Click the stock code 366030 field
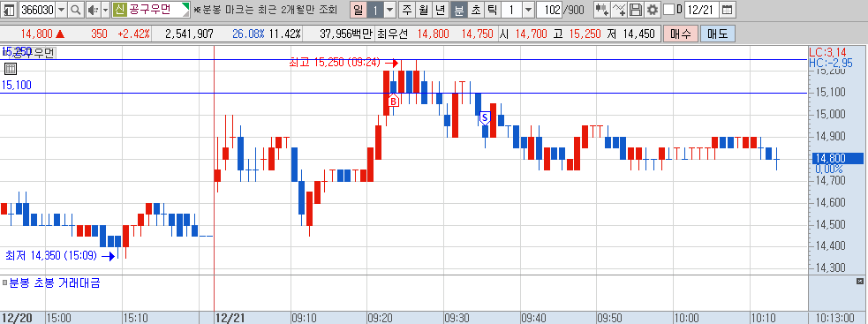 click(x=37, y=10)
